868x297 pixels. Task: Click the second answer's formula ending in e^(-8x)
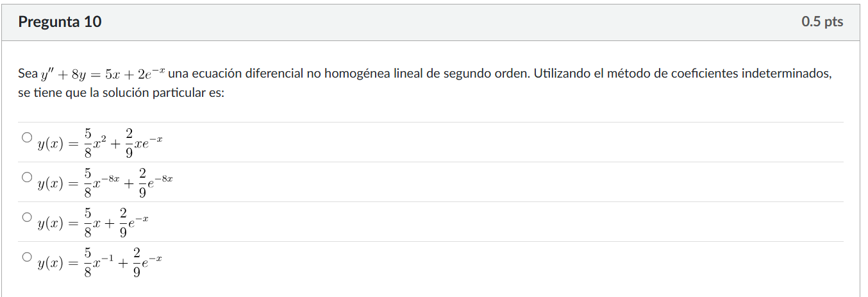105,183
